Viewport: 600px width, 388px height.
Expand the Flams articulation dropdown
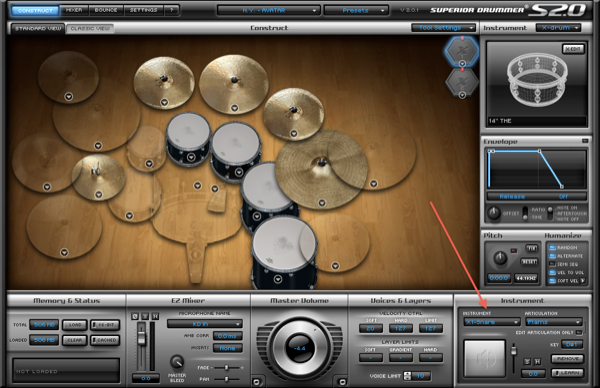[x=554, y=322]
